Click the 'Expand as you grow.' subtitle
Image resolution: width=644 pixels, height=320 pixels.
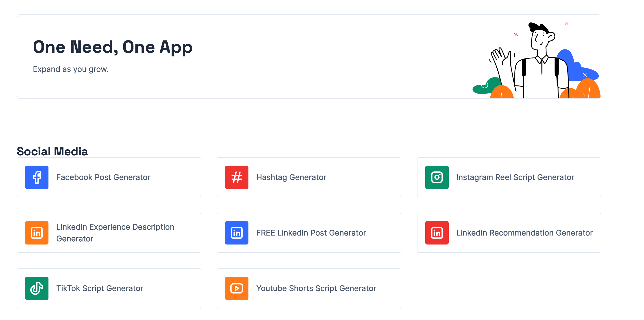71,69
